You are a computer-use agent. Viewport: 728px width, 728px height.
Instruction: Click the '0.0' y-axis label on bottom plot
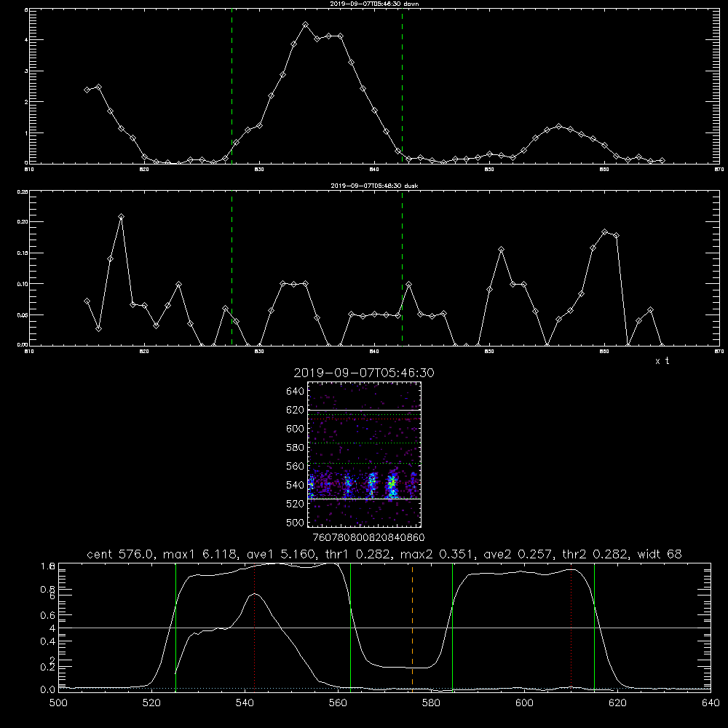(x=48, y=690)
